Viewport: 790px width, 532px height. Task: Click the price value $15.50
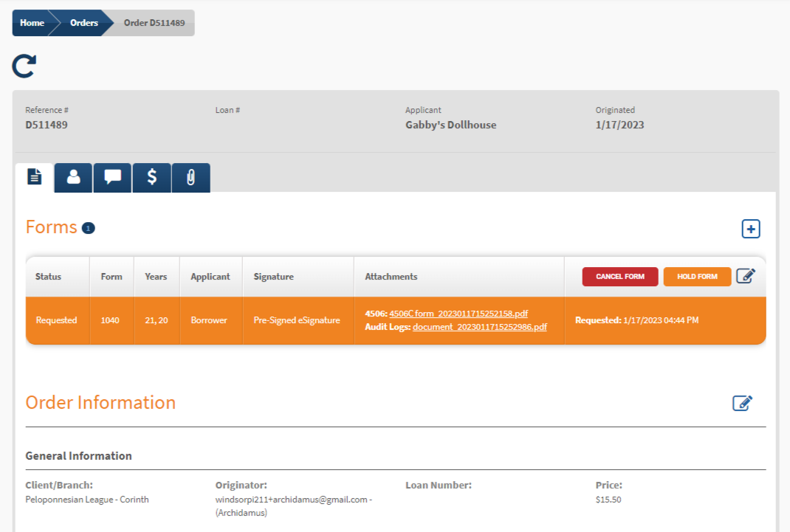tap(608, 500)
